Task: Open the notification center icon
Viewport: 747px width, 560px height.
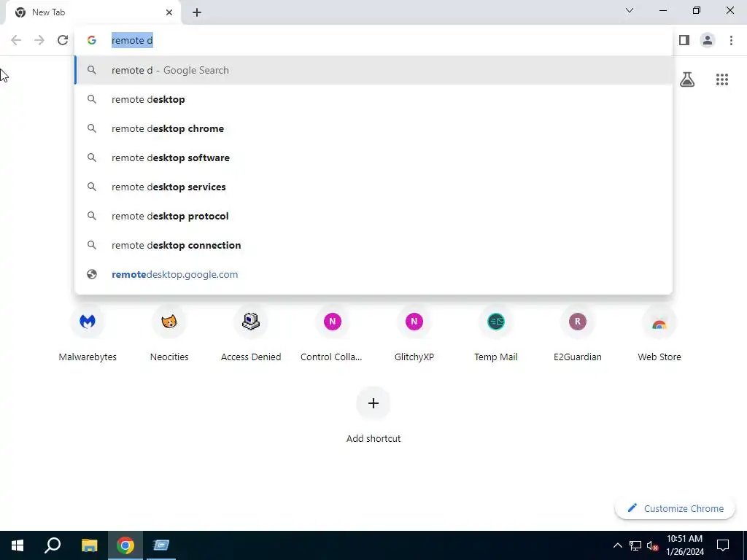Action: point(723,545)
